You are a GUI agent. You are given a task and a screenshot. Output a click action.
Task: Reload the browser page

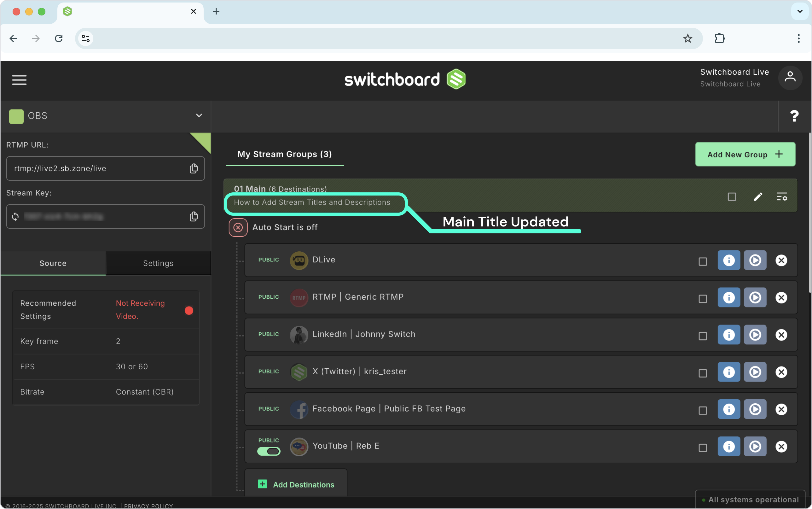click(59, 39)
